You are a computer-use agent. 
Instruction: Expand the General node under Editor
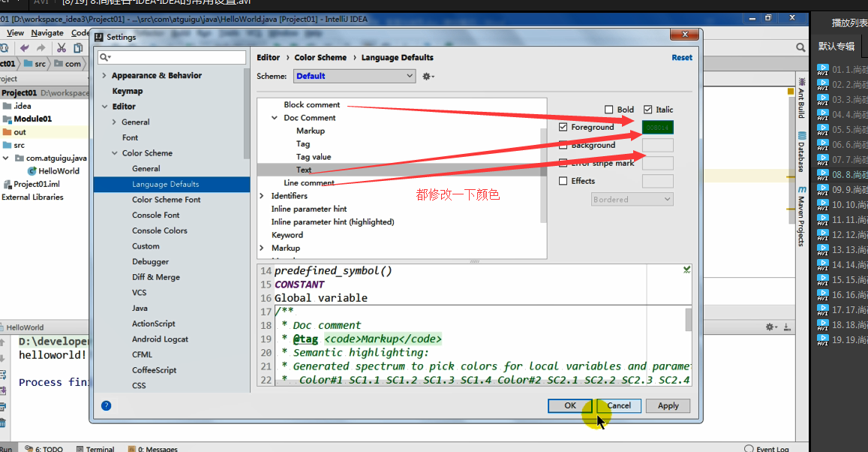tap(114, 122)
